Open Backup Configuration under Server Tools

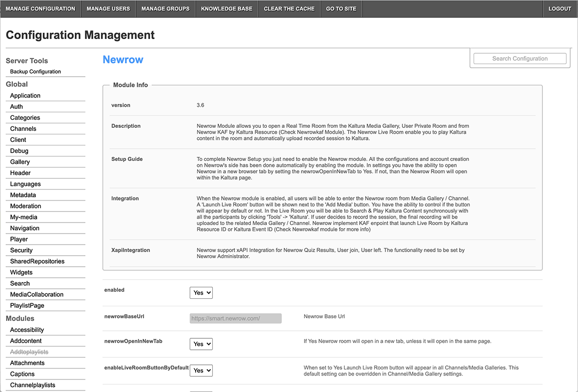click(36, 72)
